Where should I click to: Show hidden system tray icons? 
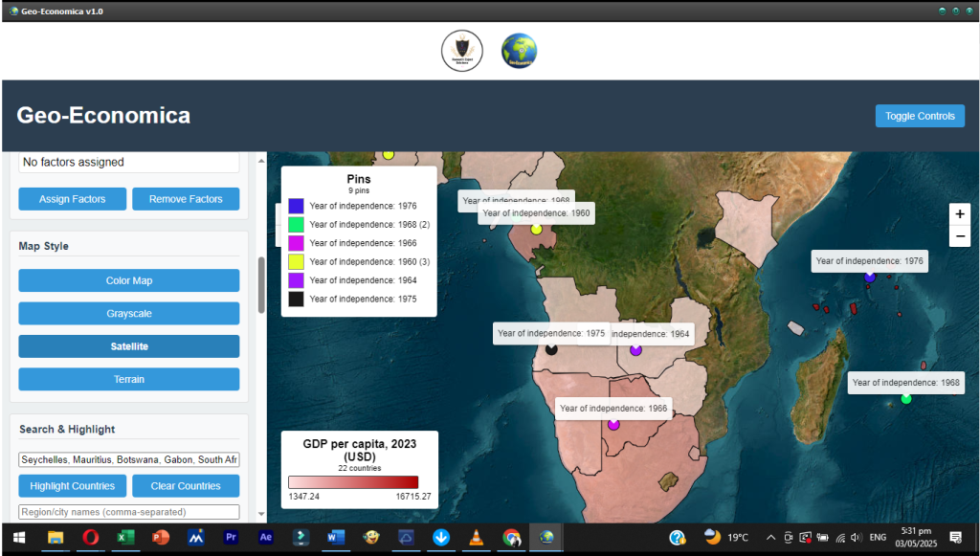pyautogui.click(x=770, y=538)
